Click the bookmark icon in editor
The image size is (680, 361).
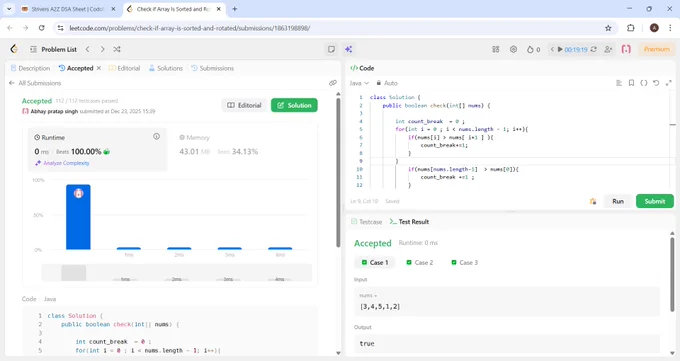(631, 83)
